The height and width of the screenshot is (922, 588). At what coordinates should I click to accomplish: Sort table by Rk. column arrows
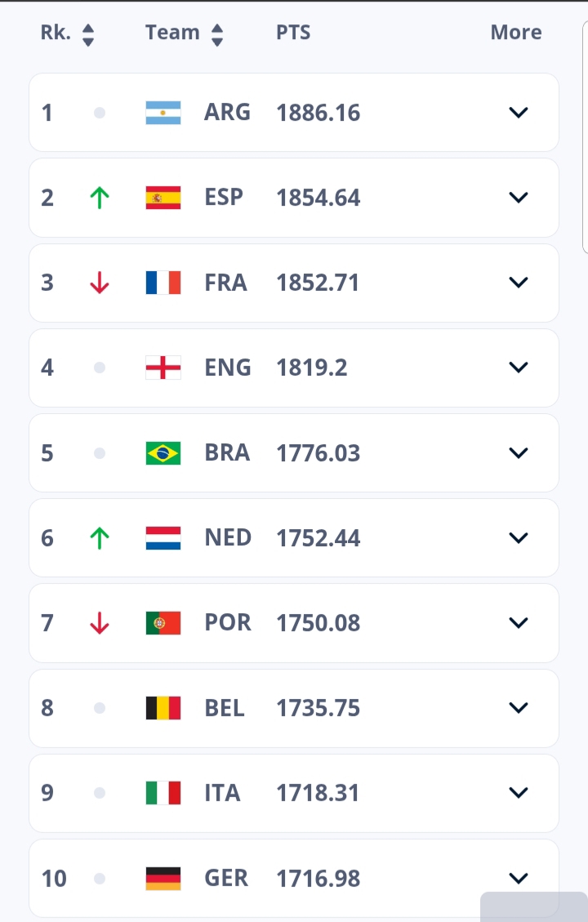pyautogui.click(x=88, y=33)
